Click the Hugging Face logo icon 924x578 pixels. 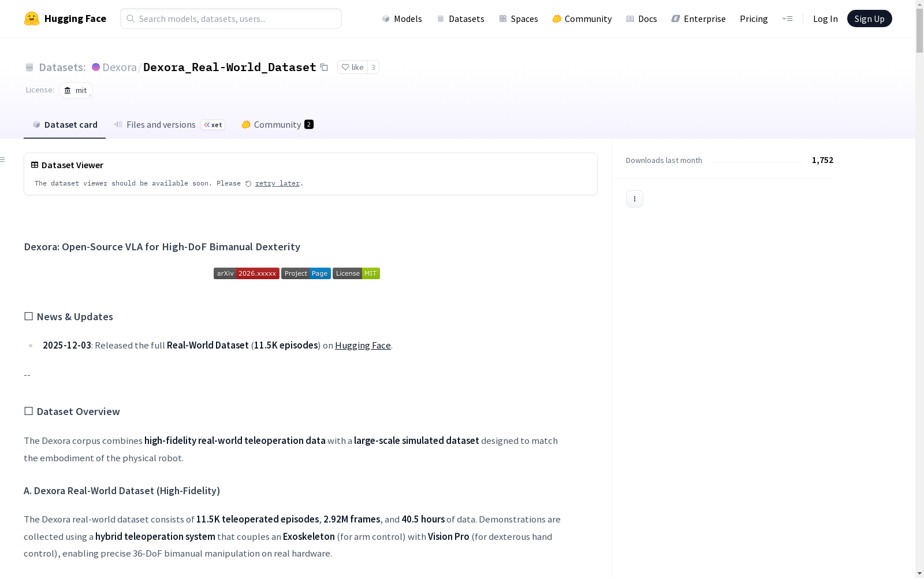pos(32,18)
